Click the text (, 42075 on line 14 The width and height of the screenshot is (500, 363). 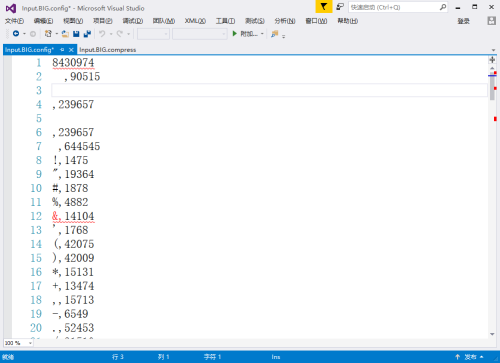[x=74, y=244]
